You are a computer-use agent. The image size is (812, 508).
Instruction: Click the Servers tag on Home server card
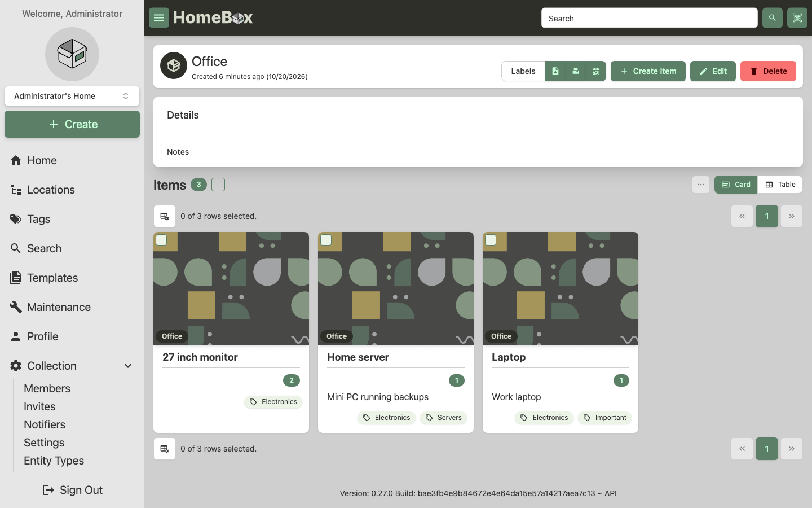point(444,418)
